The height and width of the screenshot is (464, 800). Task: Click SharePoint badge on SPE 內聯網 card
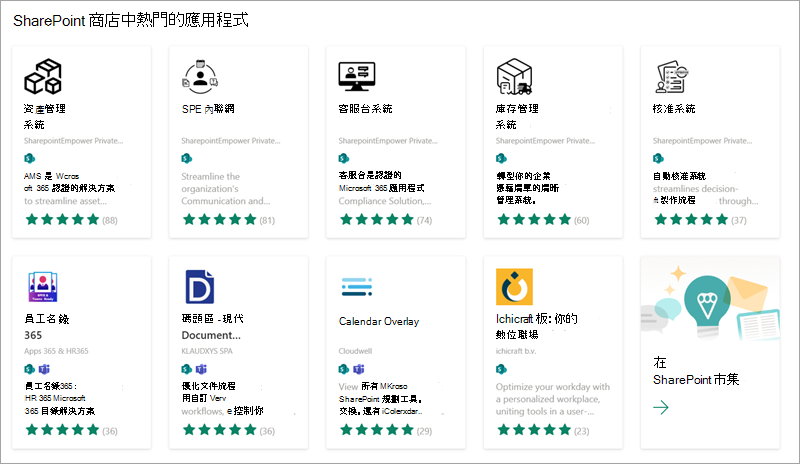(x=187, y=158)
